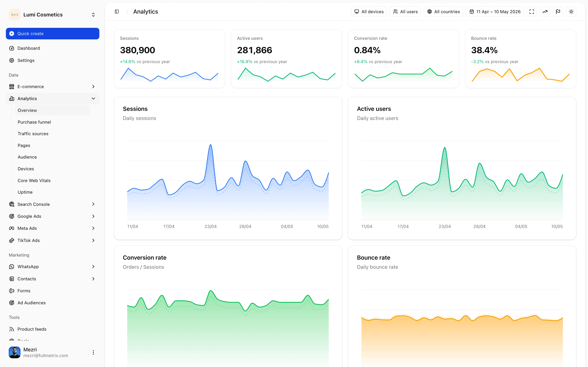Click the Sessions chart peak near 23/04

pyautogui.click(x=211, y=145)
